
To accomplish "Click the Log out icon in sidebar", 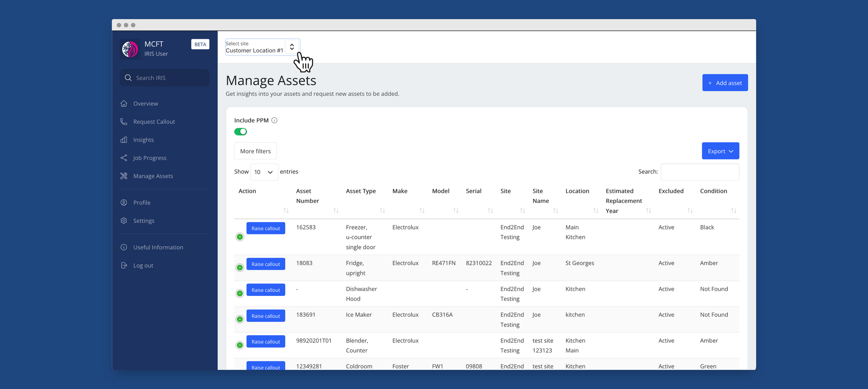I will pos(124,265).
